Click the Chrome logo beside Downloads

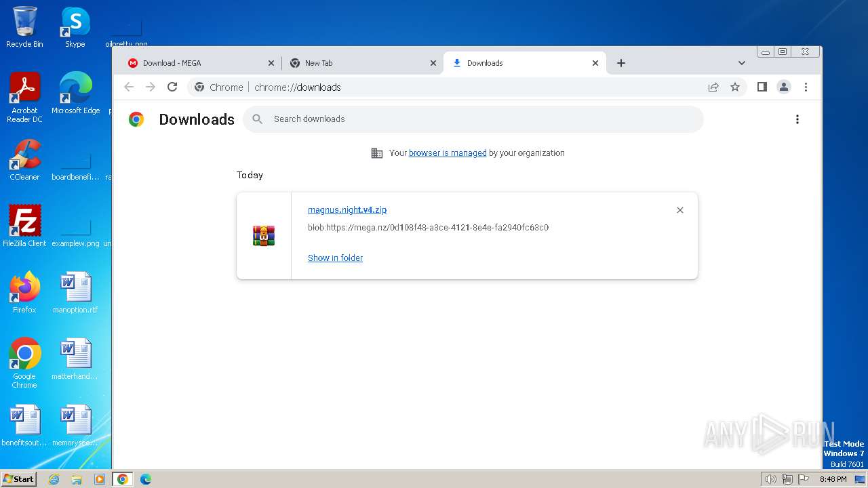click(x=136, y=119)
